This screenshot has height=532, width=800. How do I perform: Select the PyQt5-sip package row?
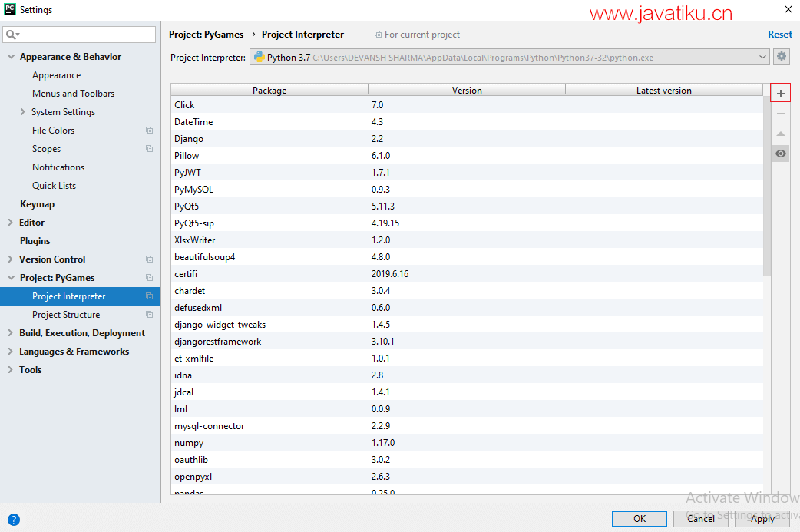467,223
